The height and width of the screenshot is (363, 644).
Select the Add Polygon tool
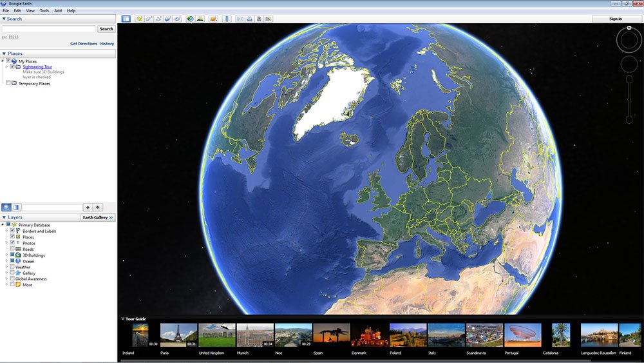pos(149,19)
